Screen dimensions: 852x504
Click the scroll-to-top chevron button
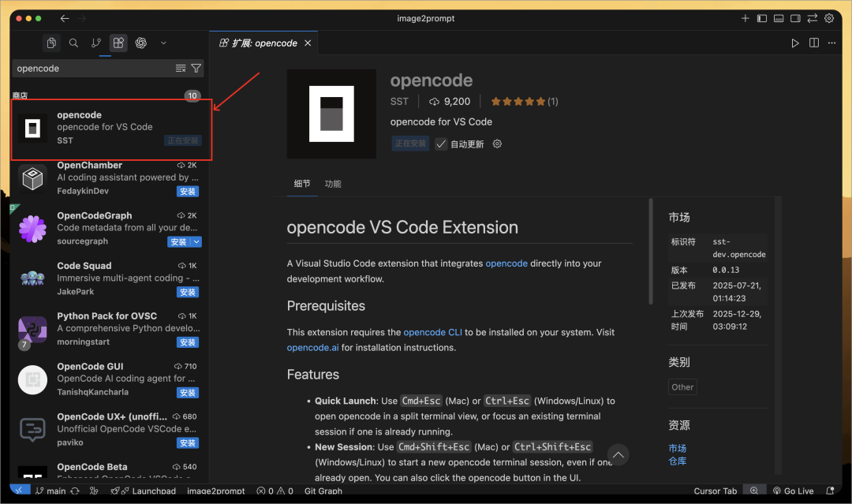(618, 455)
